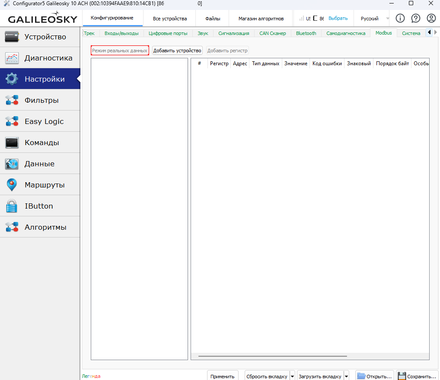
Task: Open the Команды console icon
Action: pos(12,143)
